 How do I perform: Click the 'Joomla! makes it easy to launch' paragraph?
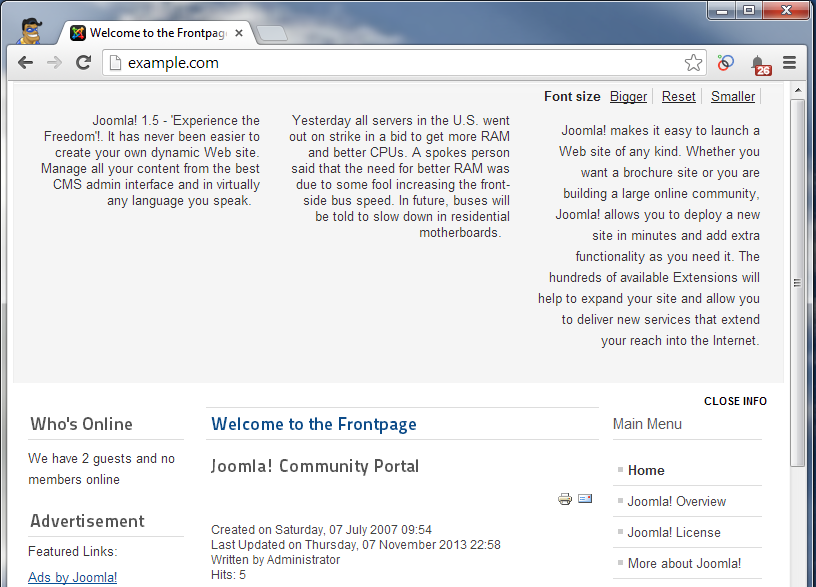tap(649, 235)
